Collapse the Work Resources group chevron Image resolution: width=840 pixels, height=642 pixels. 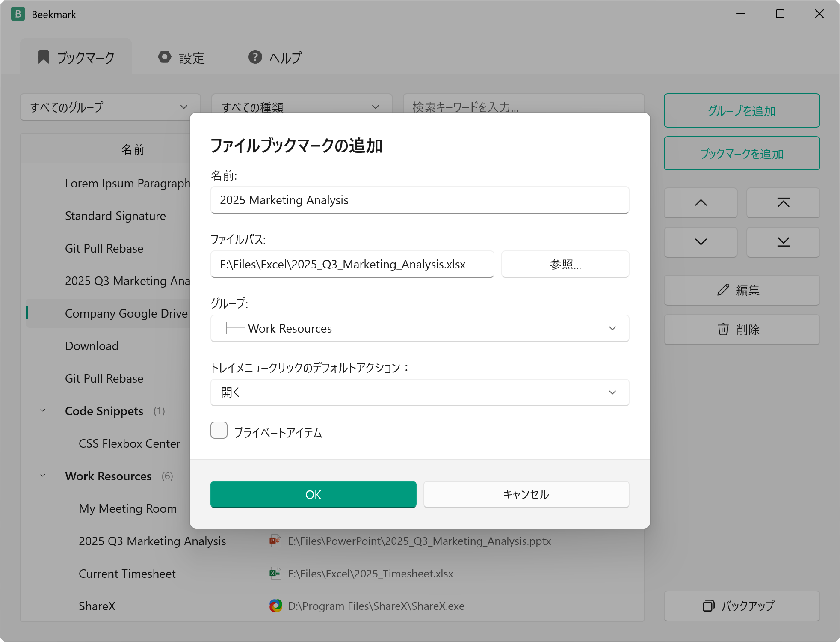(x=43, y=476)
